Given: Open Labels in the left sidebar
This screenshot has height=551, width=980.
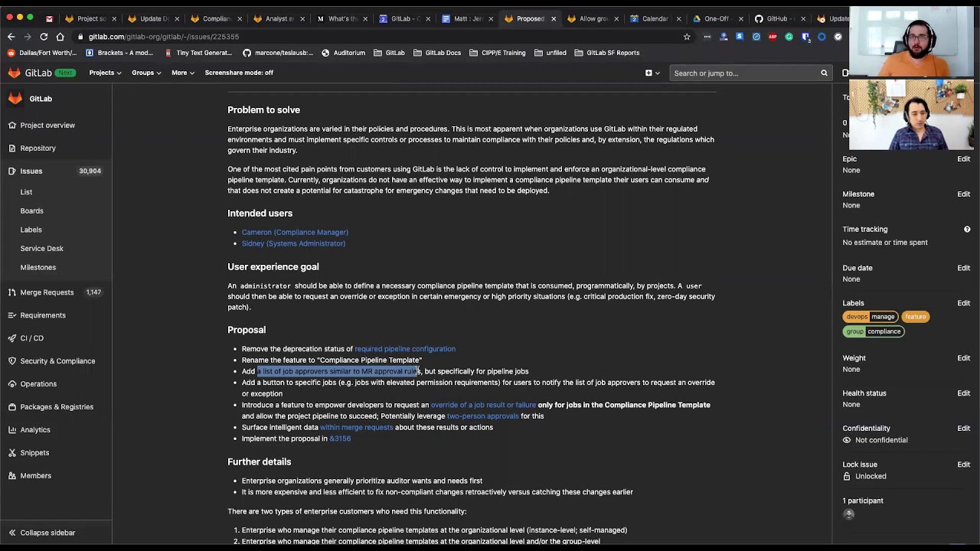Looking at the screenshot, I should coord(31,230).
